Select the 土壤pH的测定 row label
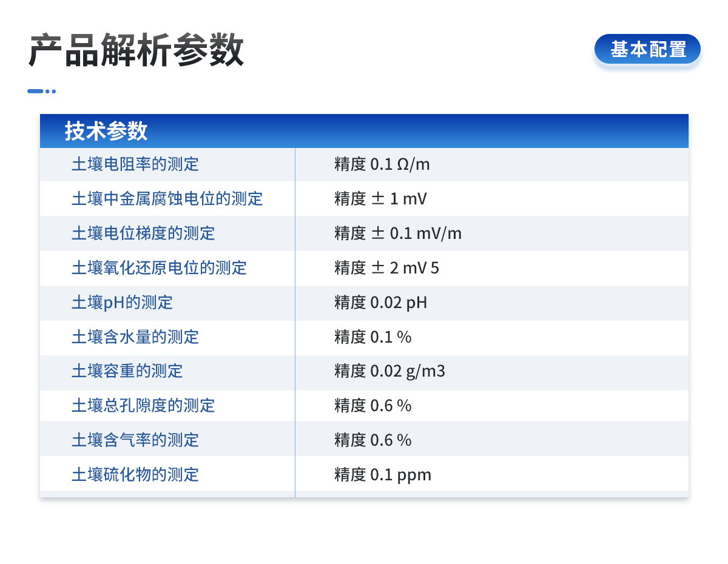The width and height of the screenshot is (728, 564). pos(122,303)
